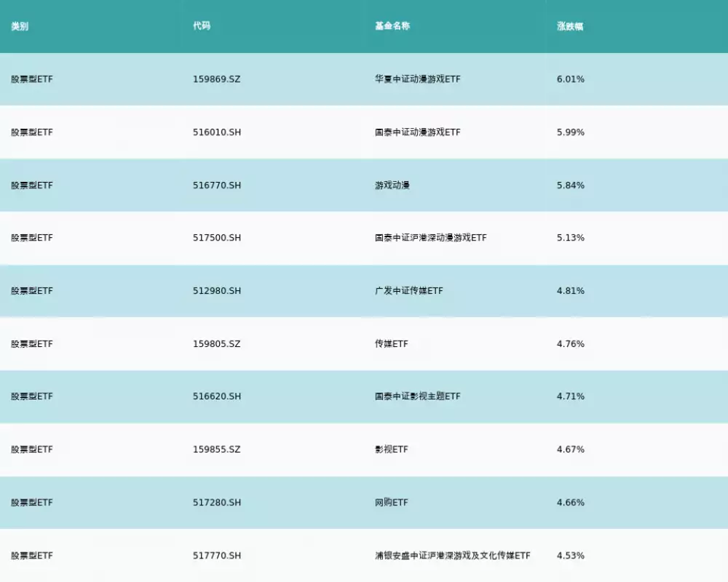Click 股票型ETF in the 516620.SH row
This screenshot has width=728, height=582.
(32, 396)
